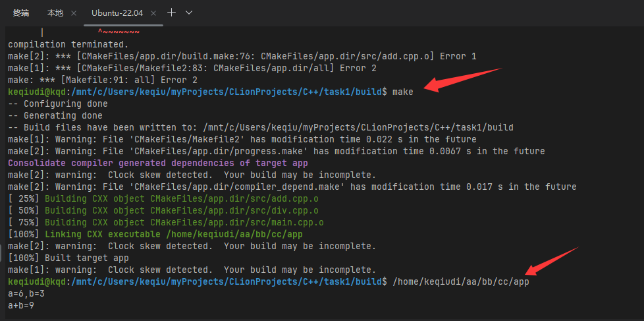Click the a+b=9 output line
Image resolution: width=644 pixels, height=321 pixels.
pos(21,306)
